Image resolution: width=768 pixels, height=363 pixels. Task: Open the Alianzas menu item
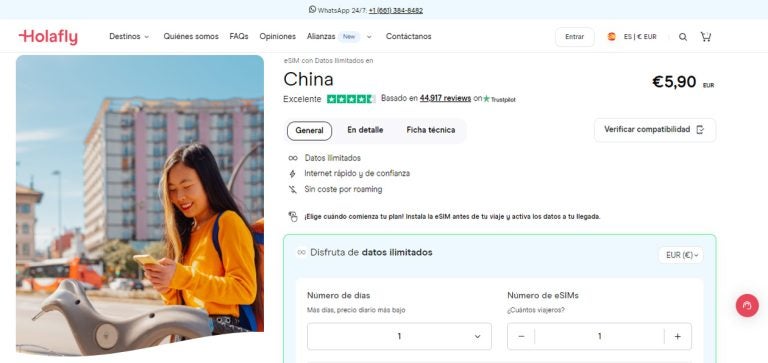click(321, 37)
